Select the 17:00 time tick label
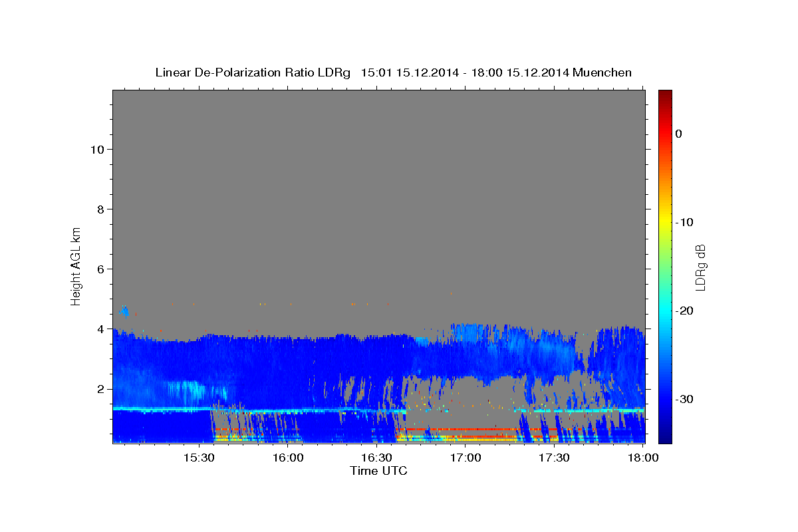This screenshot has height=532, width=798. 465,458
